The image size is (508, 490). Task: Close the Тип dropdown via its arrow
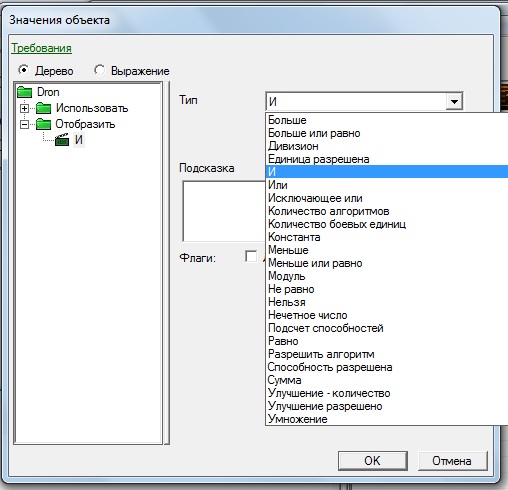click(454, 101)
